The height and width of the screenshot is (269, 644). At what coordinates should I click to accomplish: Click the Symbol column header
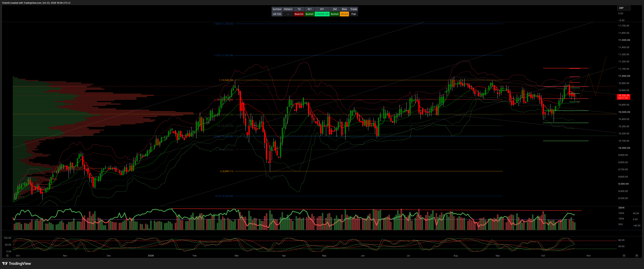(277, 9)
